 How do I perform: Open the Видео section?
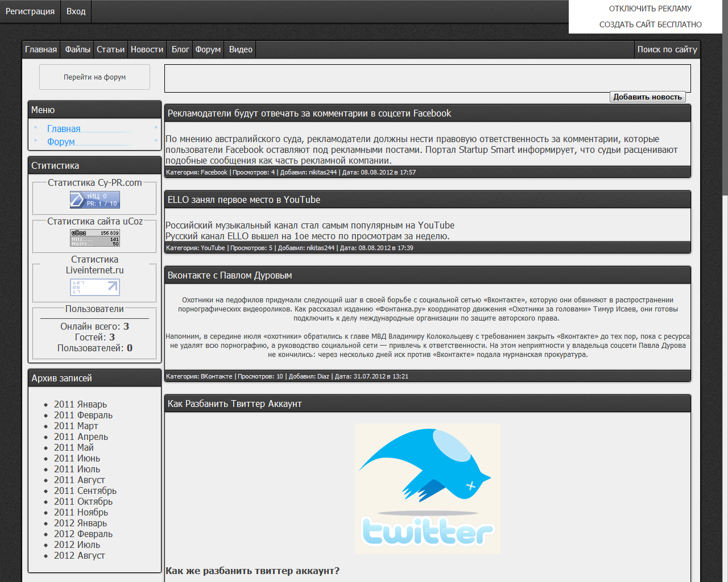[241, 49]
